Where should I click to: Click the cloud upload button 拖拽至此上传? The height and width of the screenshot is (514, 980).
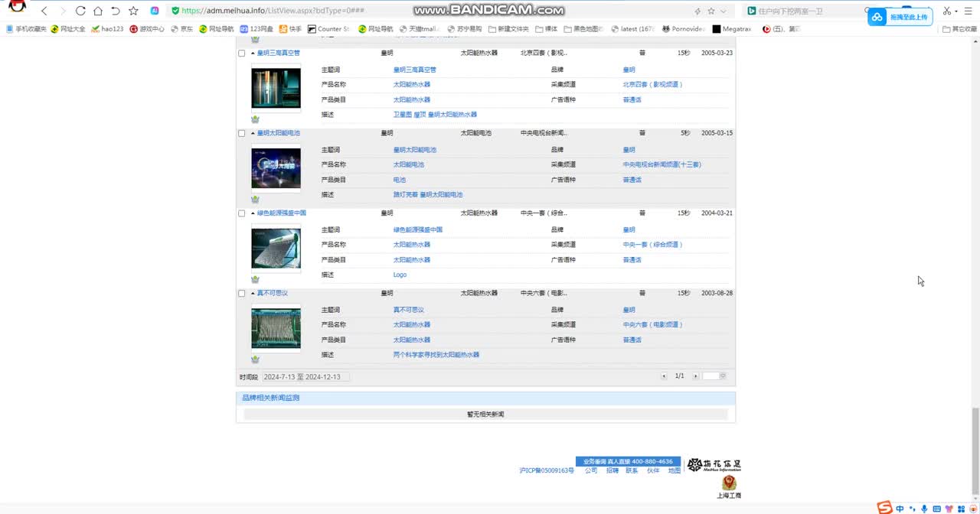[x=899, y=17]
